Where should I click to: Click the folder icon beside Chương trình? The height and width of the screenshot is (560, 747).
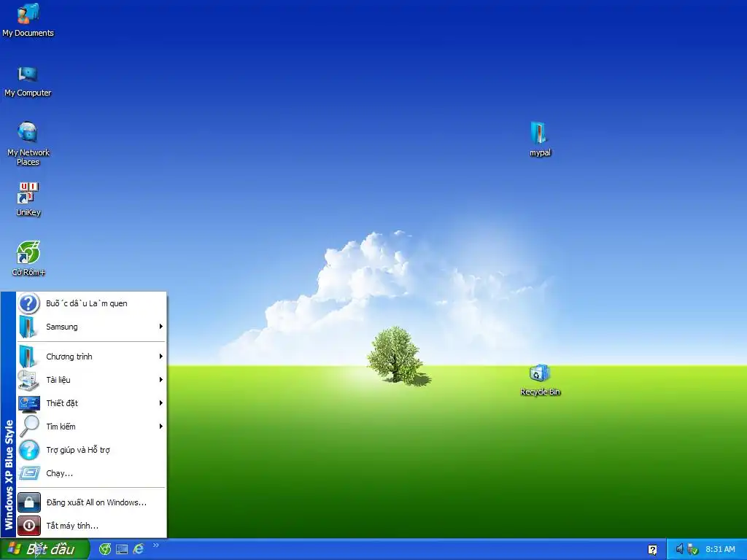coord(28,356)
